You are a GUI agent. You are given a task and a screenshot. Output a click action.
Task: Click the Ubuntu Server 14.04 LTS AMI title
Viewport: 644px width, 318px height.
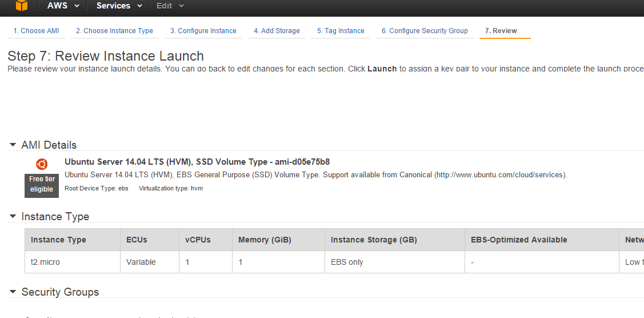tap(197, 162)
